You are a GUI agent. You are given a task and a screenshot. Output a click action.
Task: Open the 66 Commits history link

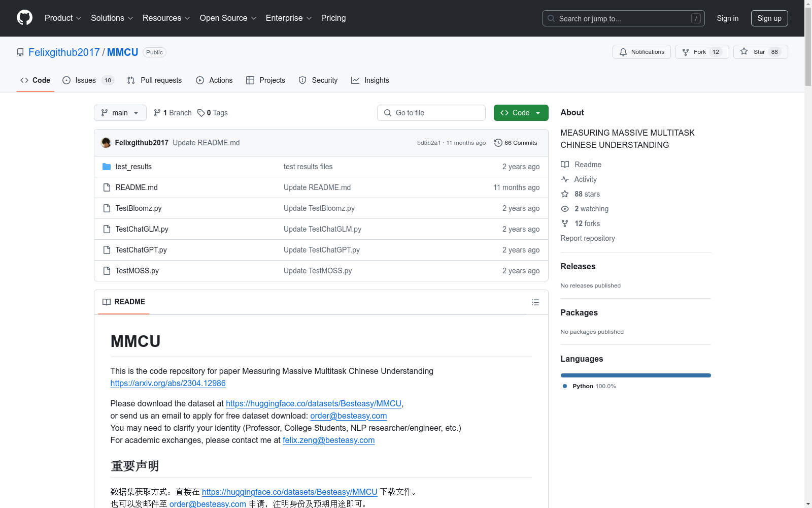tap(516, 143)
